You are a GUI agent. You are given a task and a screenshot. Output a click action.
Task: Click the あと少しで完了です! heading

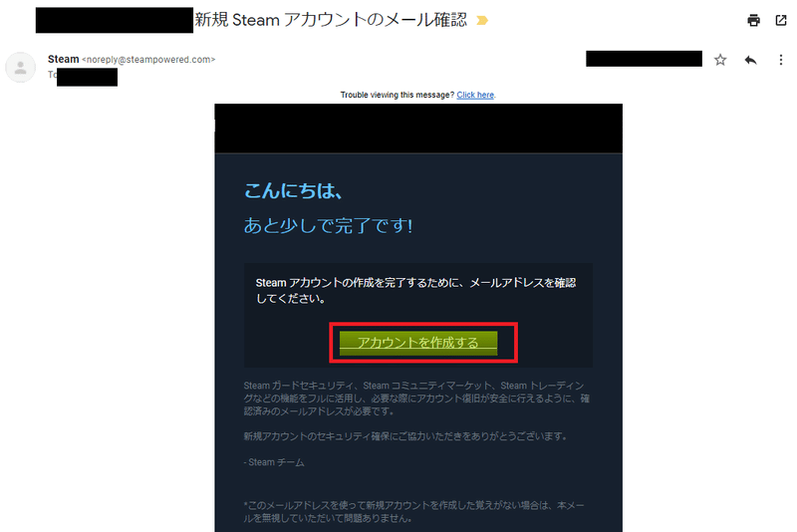click(x=329, y=225)
